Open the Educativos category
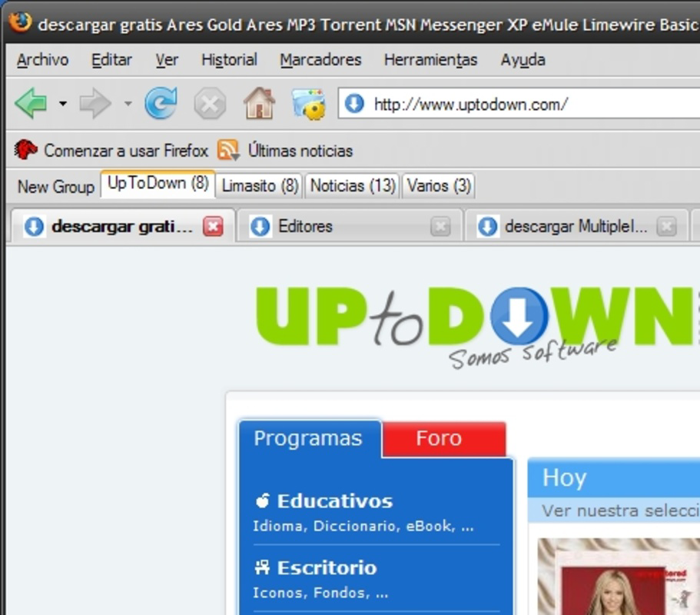 tap(335, 501)
